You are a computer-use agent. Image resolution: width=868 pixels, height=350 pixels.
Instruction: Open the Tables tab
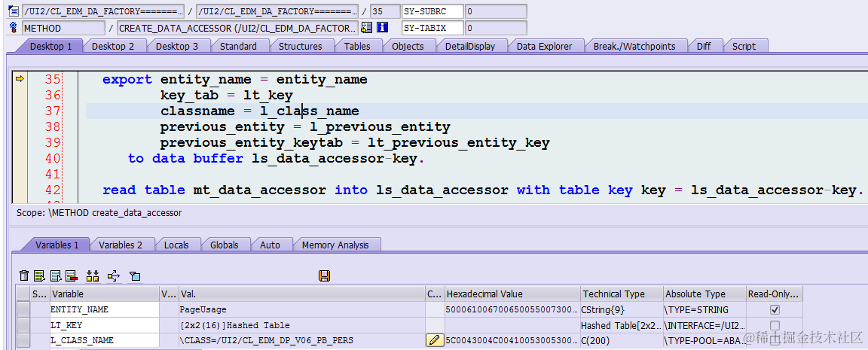tap(357, 47)
